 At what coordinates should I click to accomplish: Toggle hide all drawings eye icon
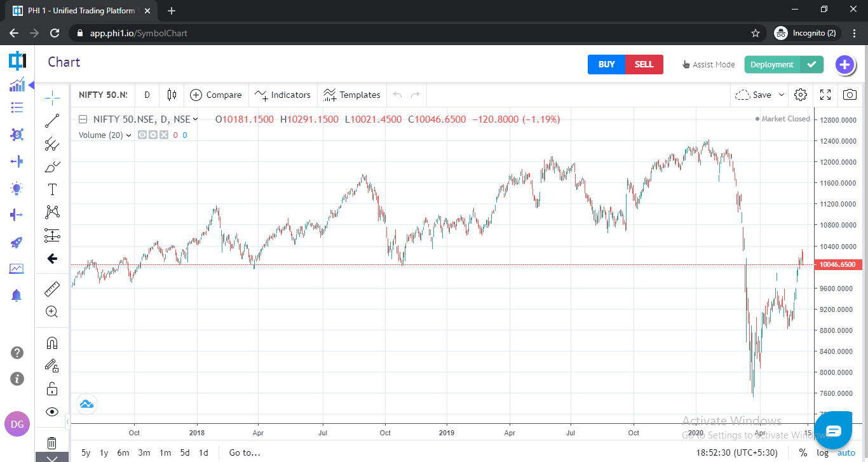click(52, 412)
